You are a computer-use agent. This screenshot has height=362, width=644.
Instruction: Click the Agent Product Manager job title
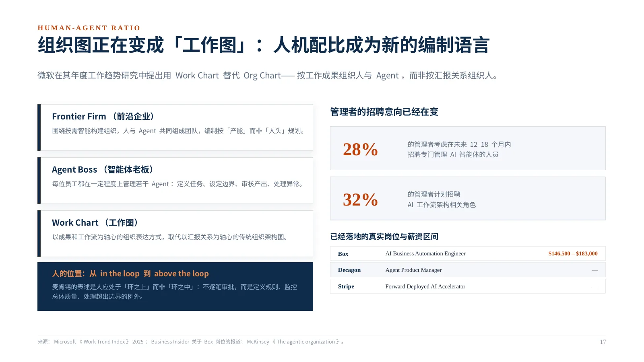(x=413, y=270)
